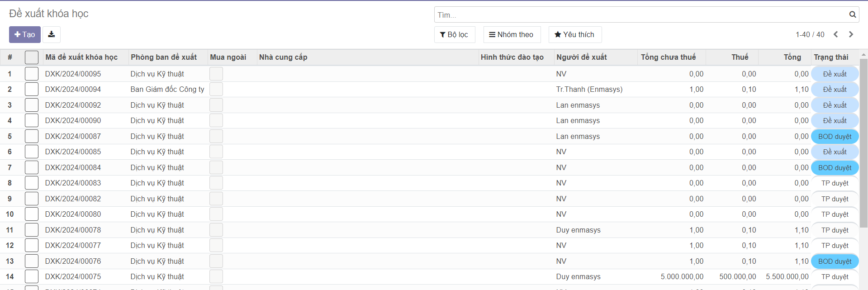Click BOD duyệt status badge in row 5

tap(835, 137)
